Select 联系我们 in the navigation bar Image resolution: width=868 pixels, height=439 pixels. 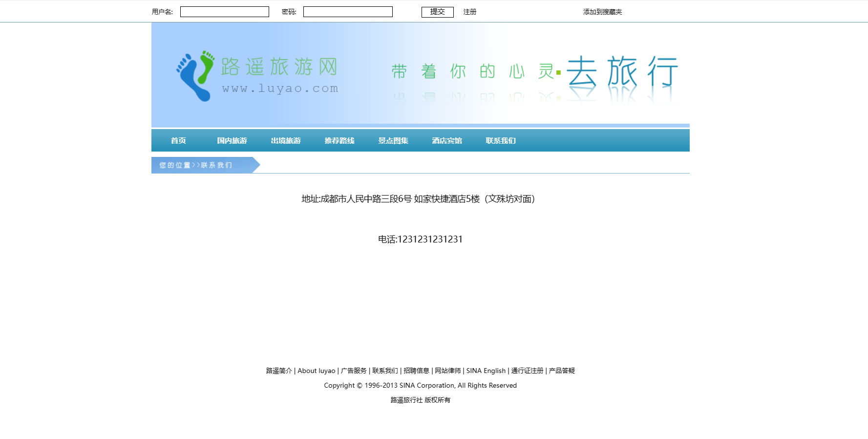pyautogui.click(x=501, y=140)
